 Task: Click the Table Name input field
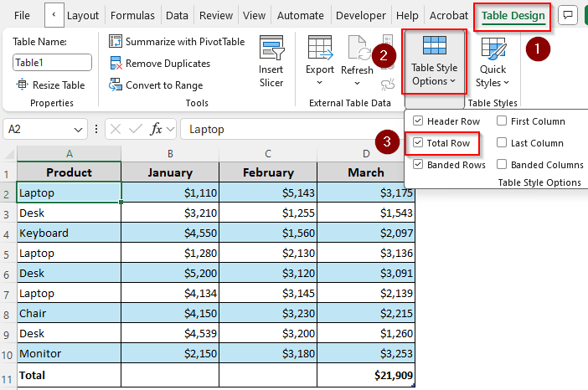tap(52, 62)
